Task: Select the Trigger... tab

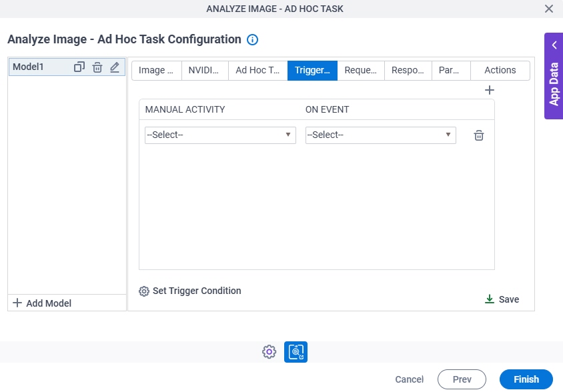Action: 312,71
